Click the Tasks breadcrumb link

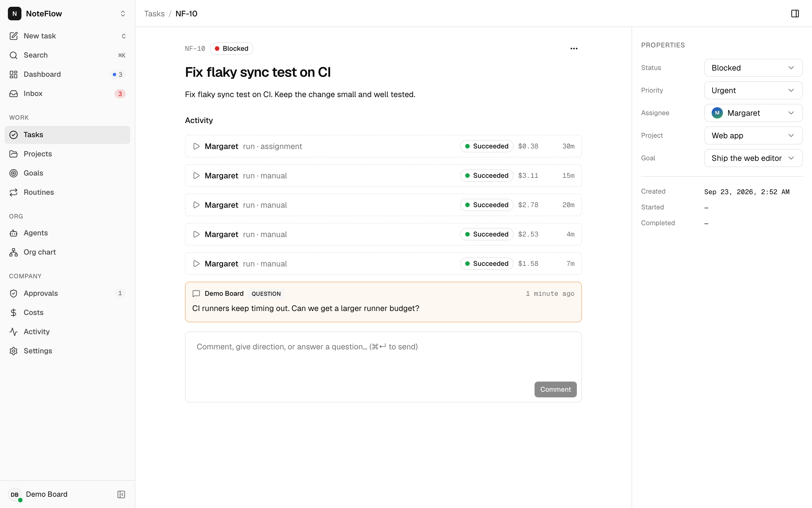154,14
